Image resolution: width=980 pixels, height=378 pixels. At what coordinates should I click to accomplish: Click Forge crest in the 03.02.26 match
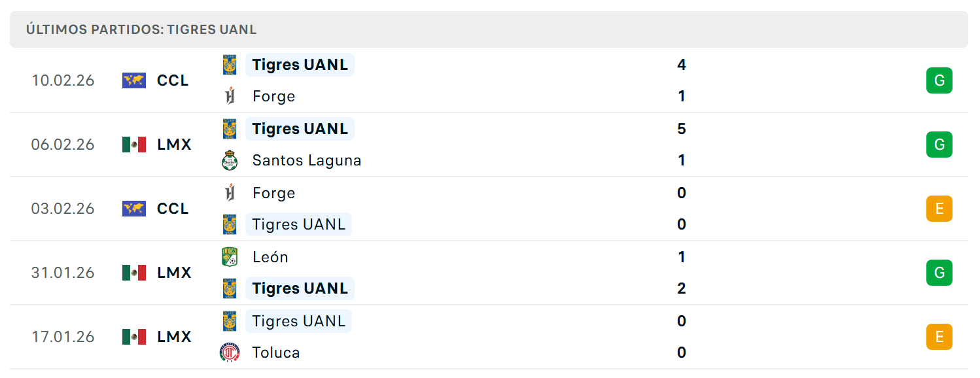click(230, 193)
